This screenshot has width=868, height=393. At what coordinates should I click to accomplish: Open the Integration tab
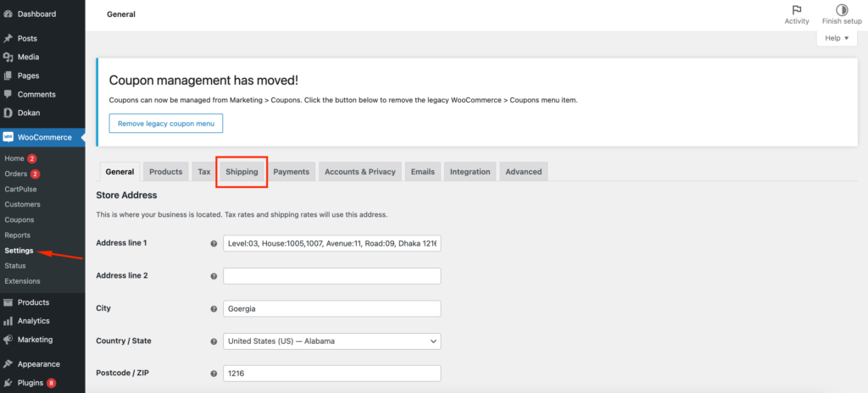(x=470, y=172)
